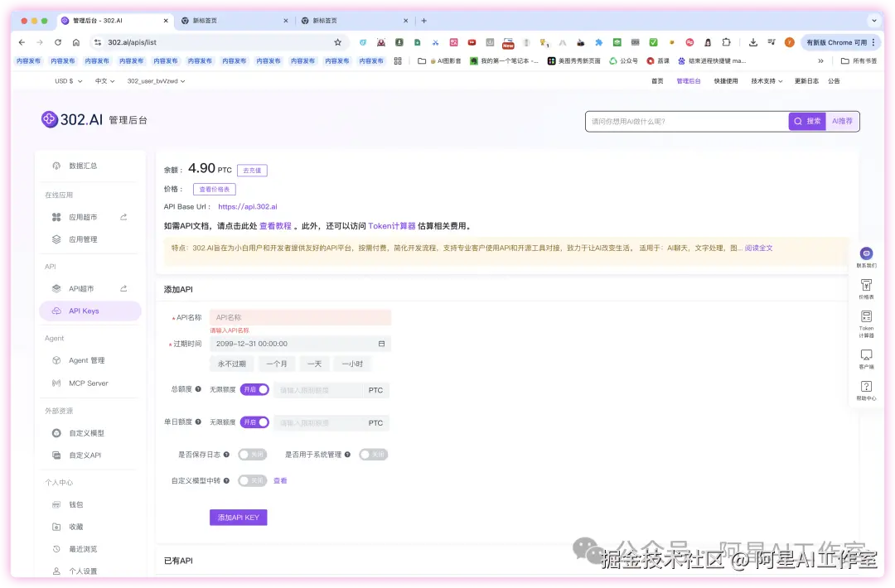Click 查看价格表 button
895x588 pixels.
[x=214, y=190]
